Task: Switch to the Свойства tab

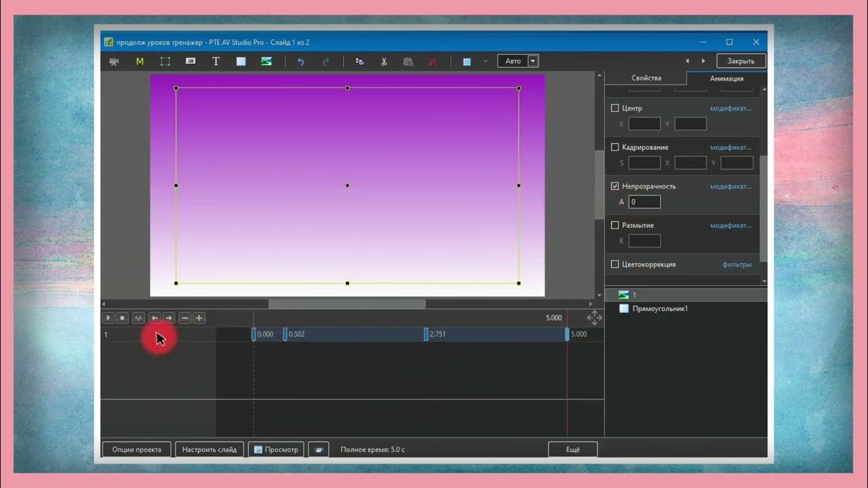Action: (x=646, y=78)
